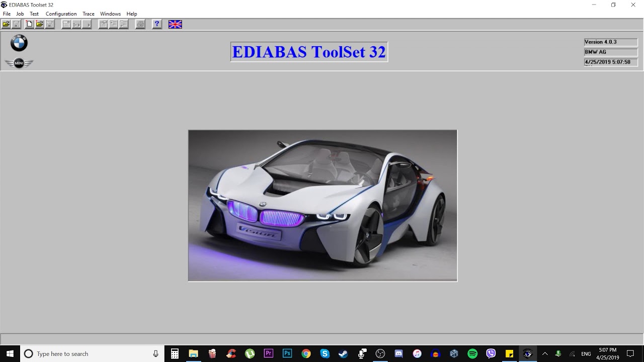
Task: Open the File menu
Action: [x=7, y=14]
